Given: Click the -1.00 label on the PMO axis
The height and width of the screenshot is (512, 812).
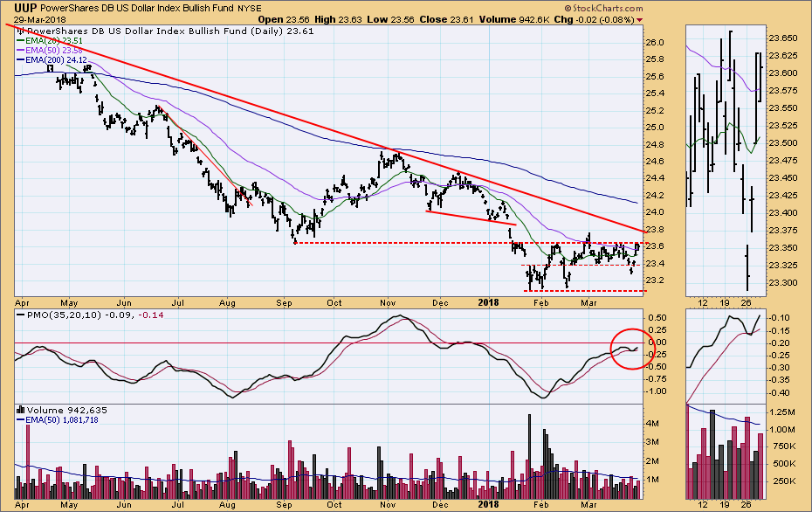Looking at the screenshot, I should click(655, 391).
